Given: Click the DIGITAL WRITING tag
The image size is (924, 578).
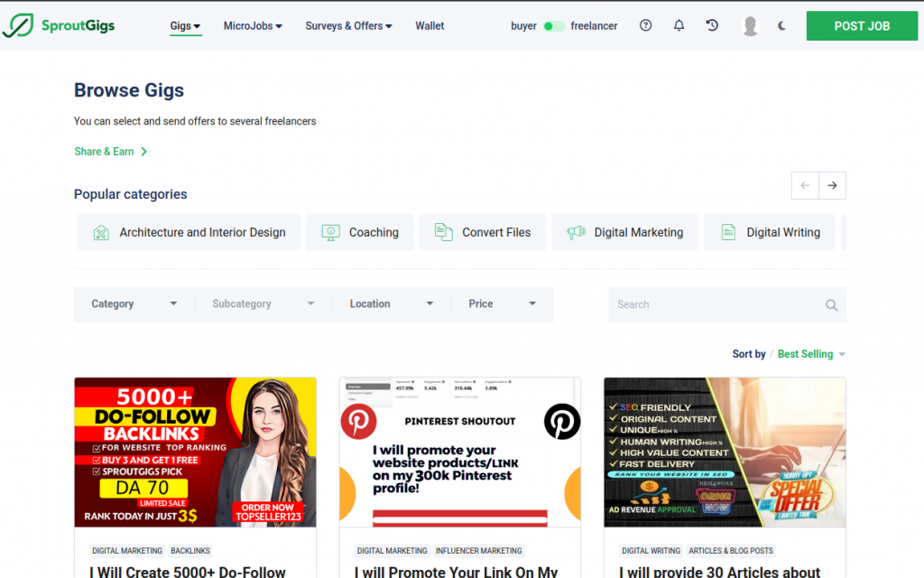Looking at the screenshot, I should point(651,551).
